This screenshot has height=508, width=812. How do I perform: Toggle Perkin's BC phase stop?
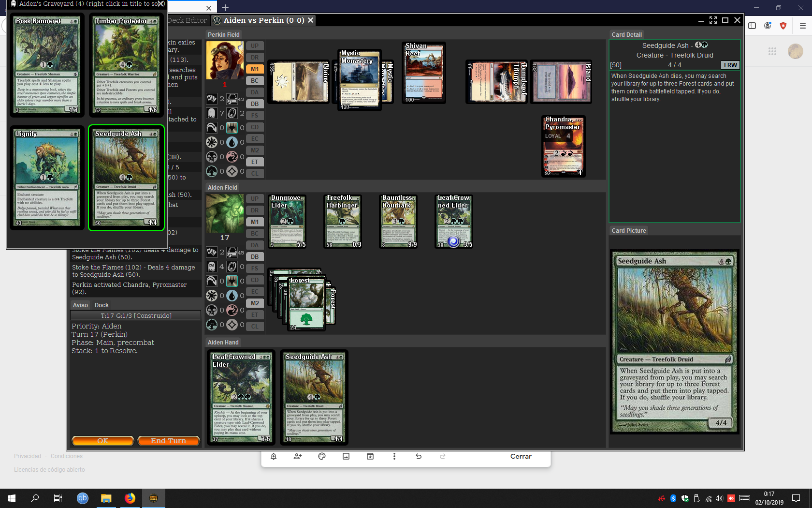(255, 81)
